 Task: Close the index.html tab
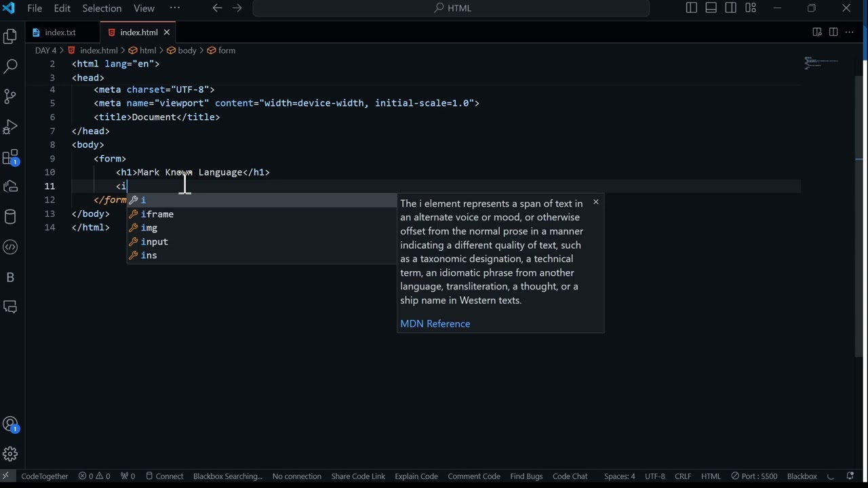point(167,32)
